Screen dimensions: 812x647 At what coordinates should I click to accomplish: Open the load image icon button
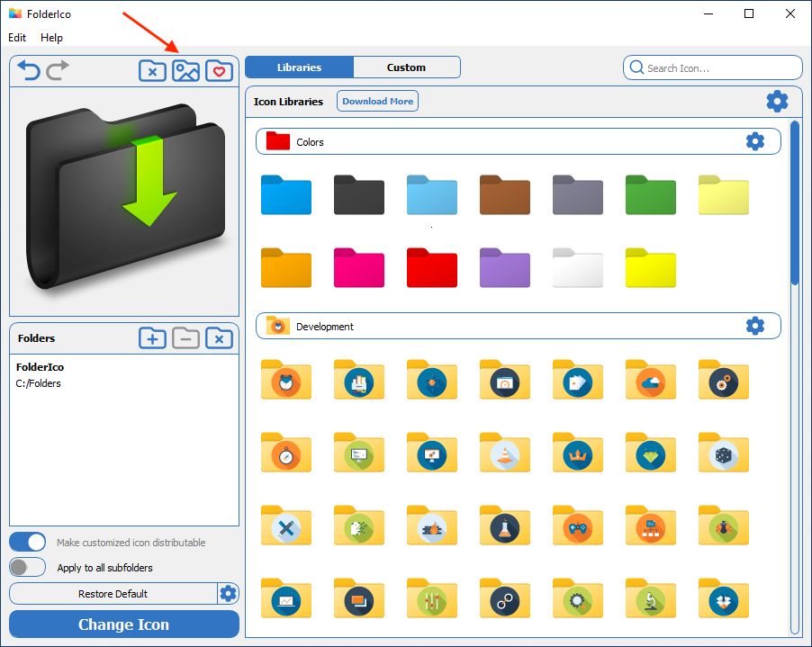coord(185,70)
